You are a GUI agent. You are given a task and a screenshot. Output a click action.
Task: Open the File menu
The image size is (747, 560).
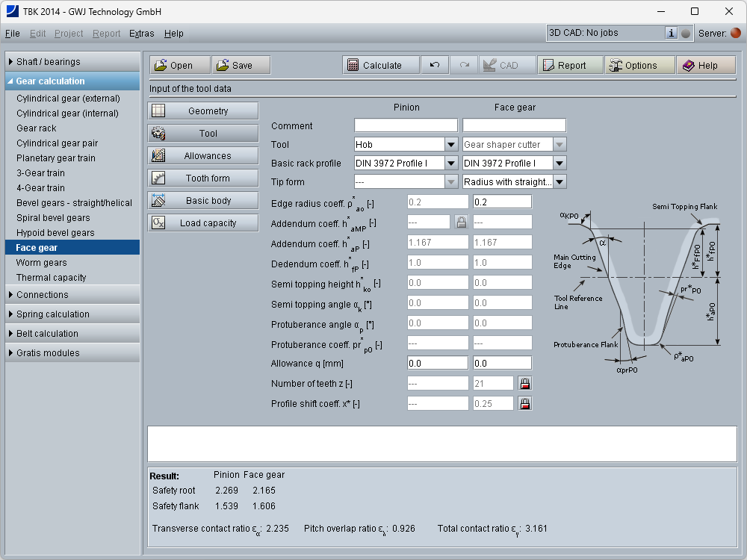[x=13, y=34]
